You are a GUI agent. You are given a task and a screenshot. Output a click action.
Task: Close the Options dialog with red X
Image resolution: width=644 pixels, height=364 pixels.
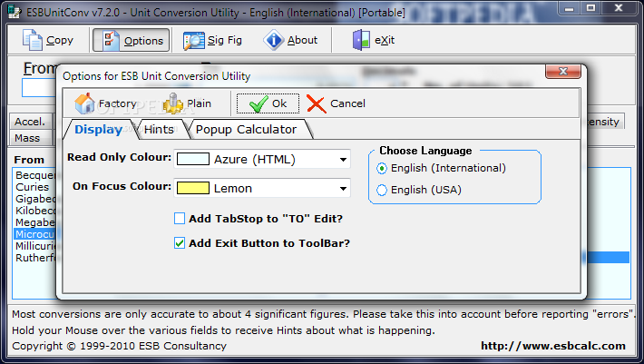pos(563,72)
